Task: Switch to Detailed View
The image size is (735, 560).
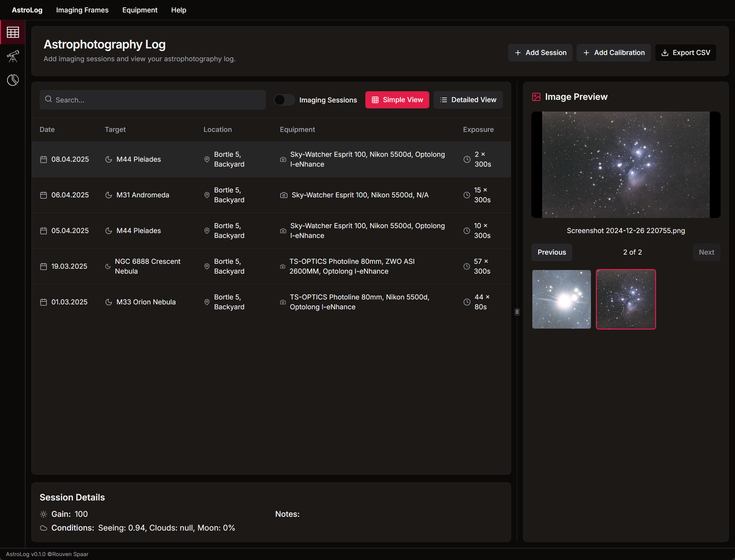Action: click(468, 100)
